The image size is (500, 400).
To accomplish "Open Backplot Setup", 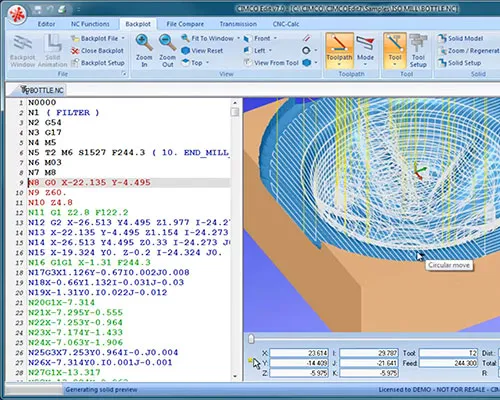I will pyautogui.click(x=98, y=63).
